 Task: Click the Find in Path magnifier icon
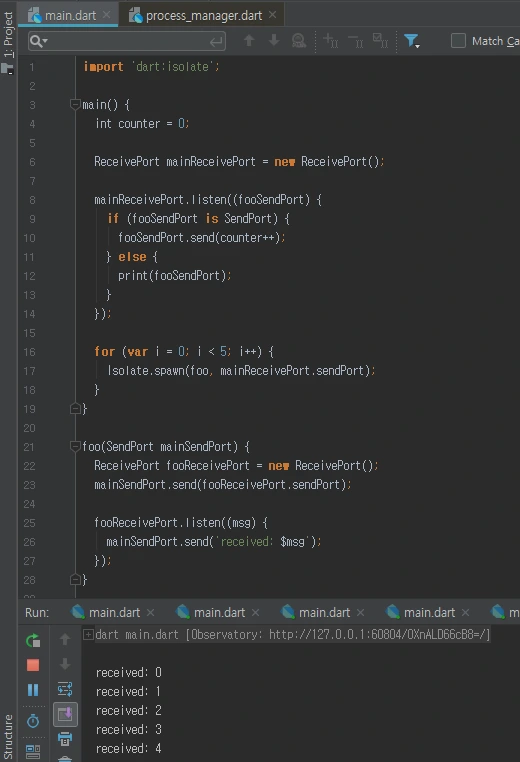click(298, 40)
